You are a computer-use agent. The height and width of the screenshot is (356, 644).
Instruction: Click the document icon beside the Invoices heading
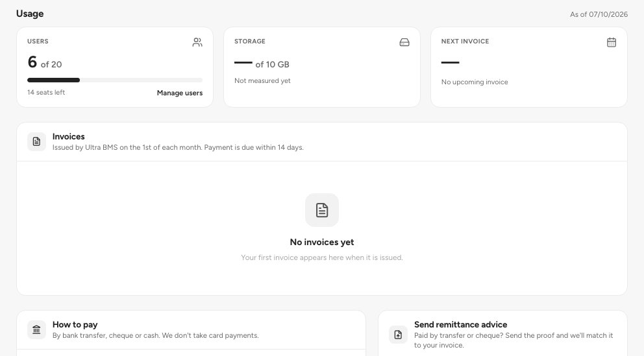click(36, 141)
